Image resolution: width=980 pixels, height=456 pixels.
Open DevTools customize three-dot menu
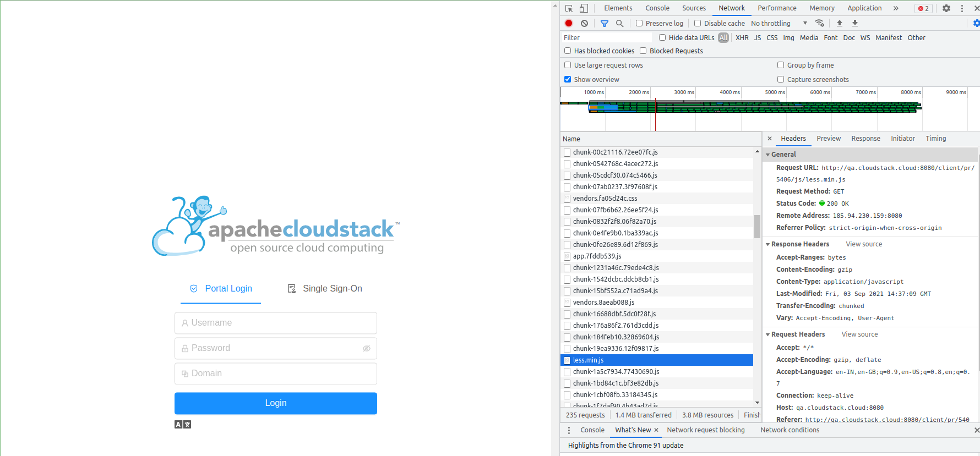pos(962,8)
